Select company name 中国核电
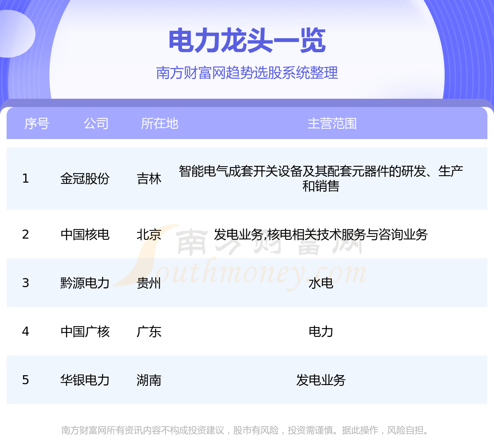The image size is (494, 448). [85, 234]
